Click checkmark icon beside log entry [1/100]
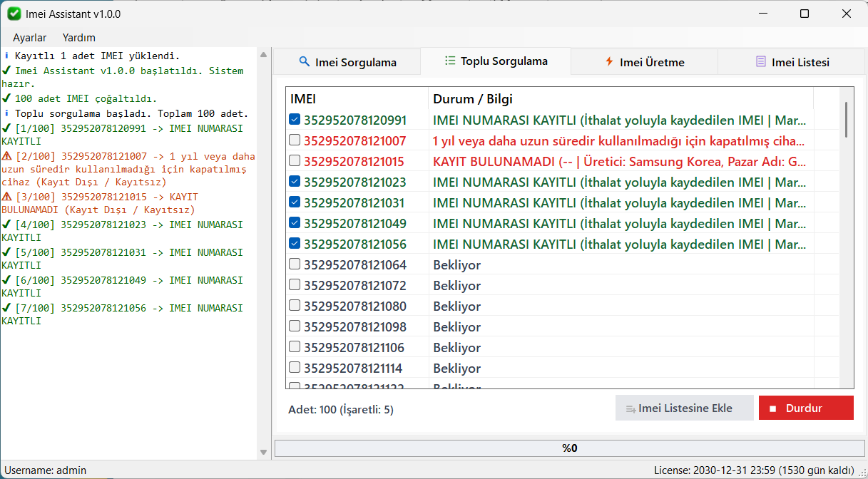Viewport: 868px width, 479px height. (6, 128)
